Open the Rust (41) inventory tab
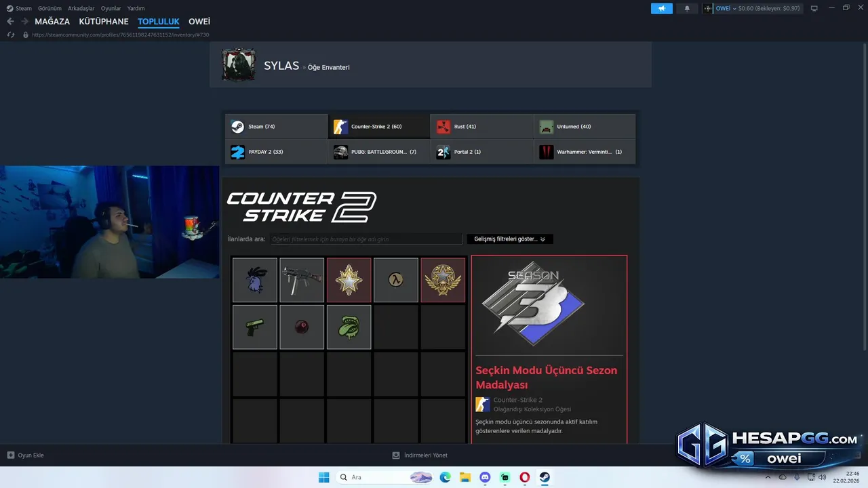The image size is (868, 488). point(482,127)
